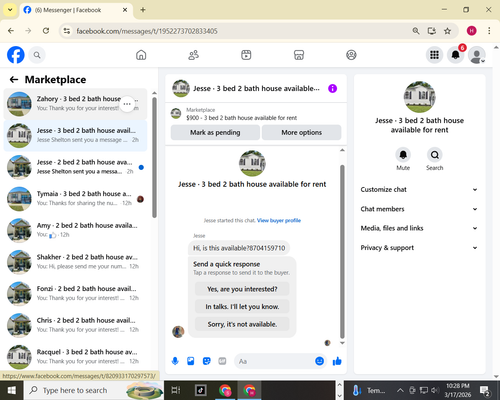Image resolution: width=500 pixels, height=400 pixels.
Task: Click the Facebook logo
Action: click(16, 55)
